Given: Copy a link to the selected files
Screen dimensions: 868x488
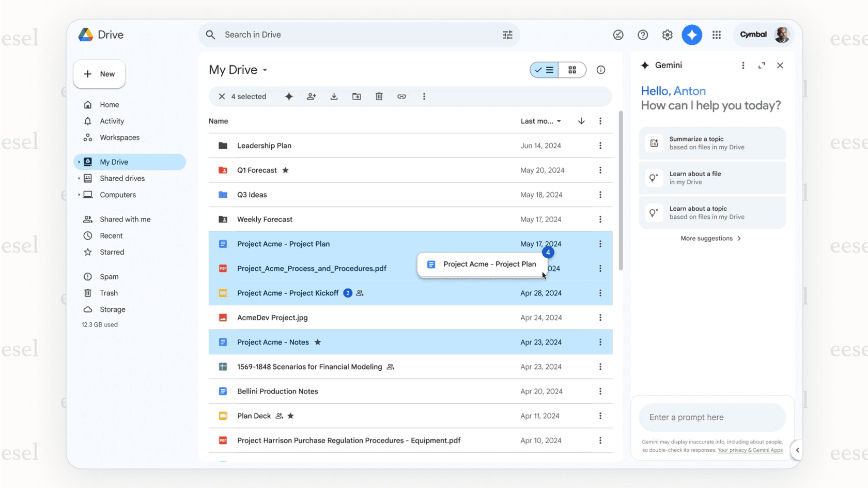Looking at the screenshot, I should (x=402, y=96).
